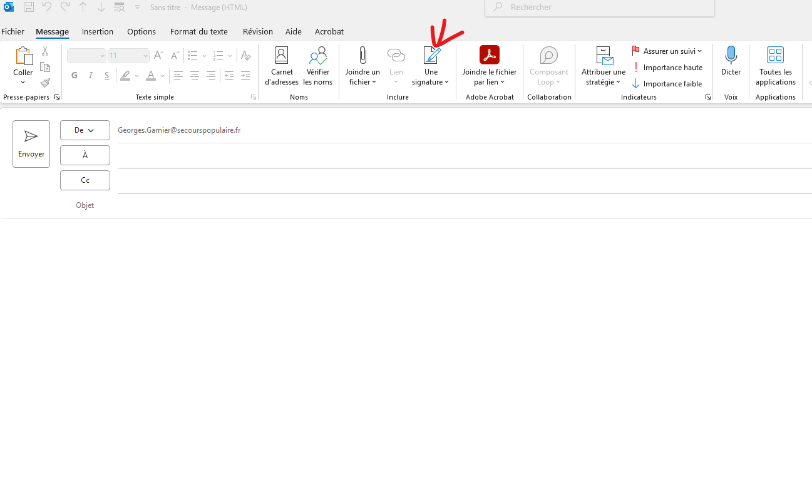Click the À recipients button
The height and width of the screenshot is (504, 812).
pyautogui.click(x=85, y=155)
